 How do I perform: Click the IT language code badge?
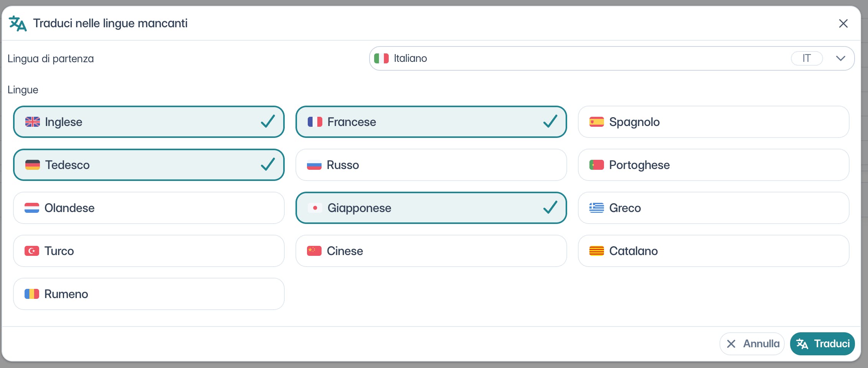click(x=807, y=58)
